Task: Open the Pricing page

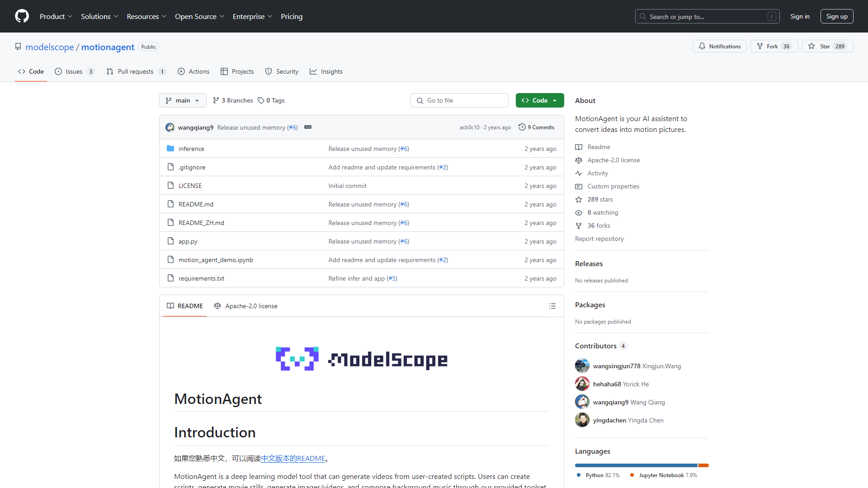Action: (x=292, y=16)
